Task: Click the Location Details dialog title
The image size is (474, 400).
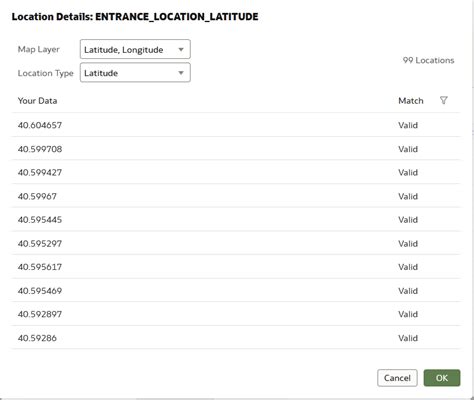Action: coord(135,17)
